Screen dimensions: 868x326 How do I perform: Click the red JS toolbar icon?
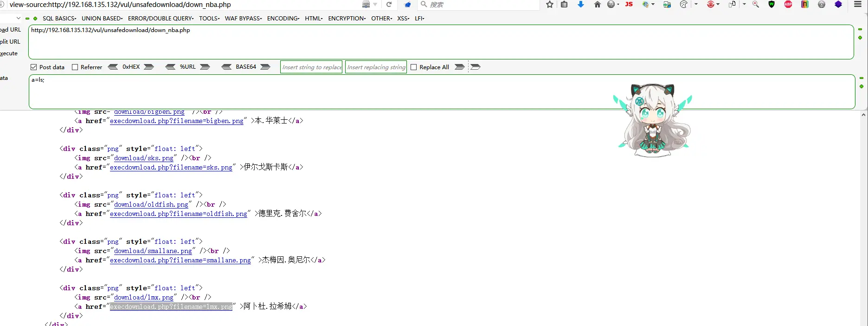coord(629,4)
